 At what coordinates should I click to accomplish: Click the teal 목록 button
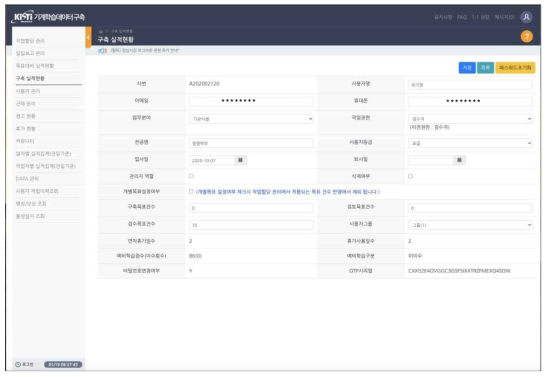485,68
